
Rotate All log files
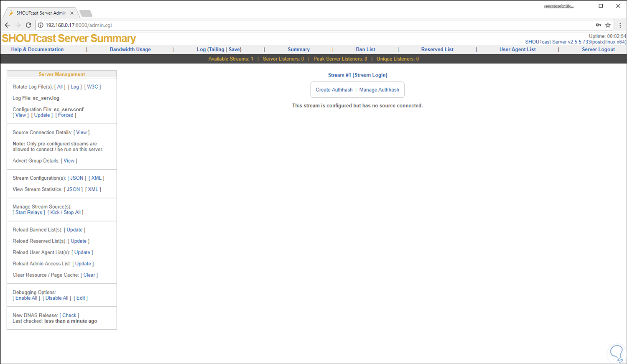pos(60,87)
